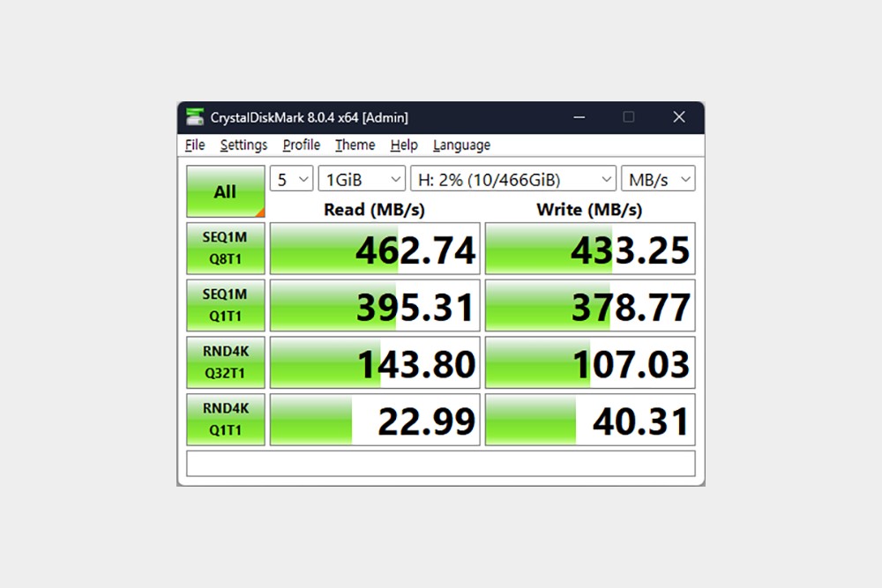Open the Profile menu
This screenshot has height=588, width=882.
coord(302,145)
